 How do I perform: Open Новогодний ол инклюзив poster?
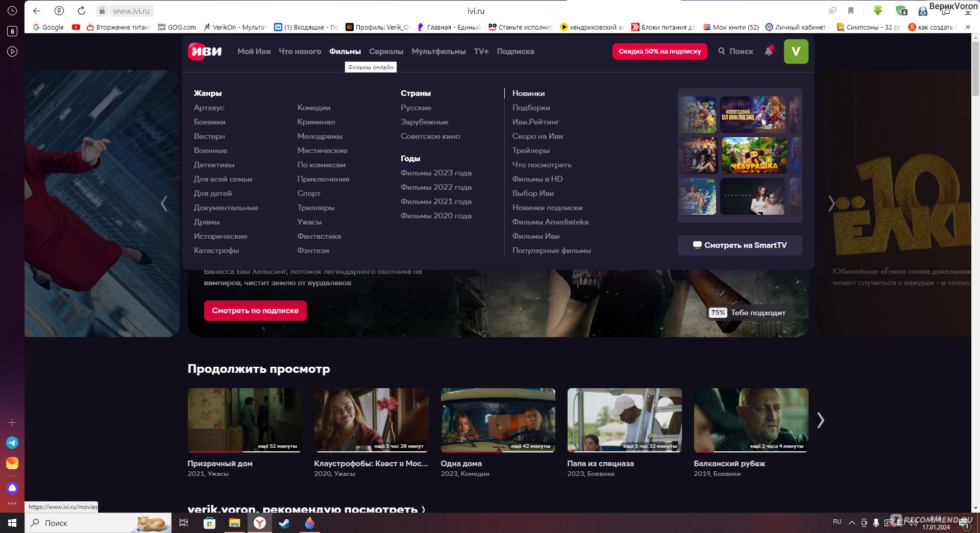tap(753, 115)
